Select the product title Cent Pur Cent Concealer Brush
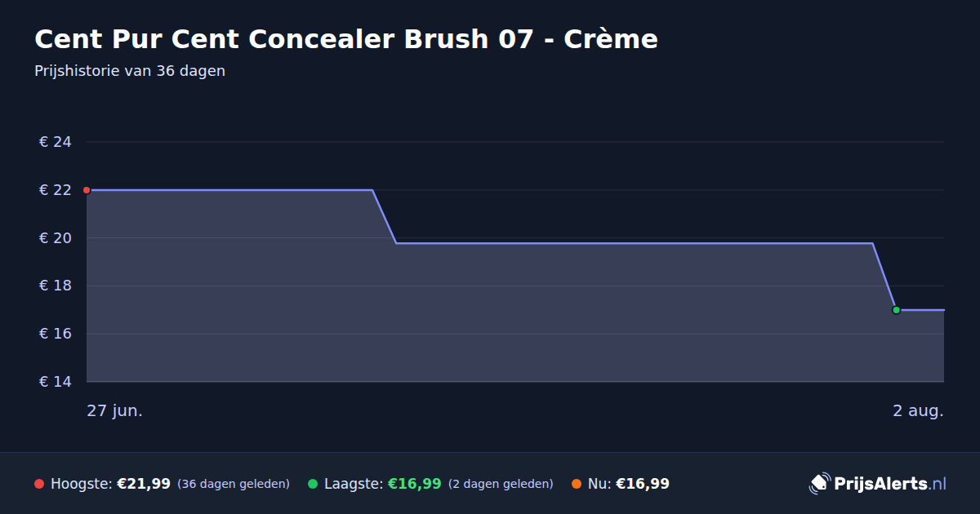The height and width of the screenshot is (514, 980). tap(346, 38)
